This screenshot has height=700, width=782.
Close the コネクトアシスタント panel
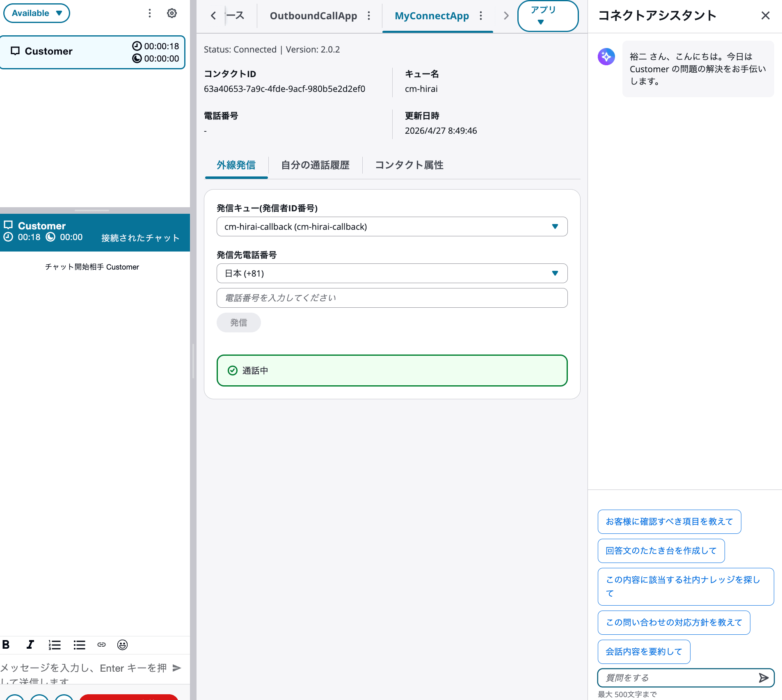pos(765,15)
